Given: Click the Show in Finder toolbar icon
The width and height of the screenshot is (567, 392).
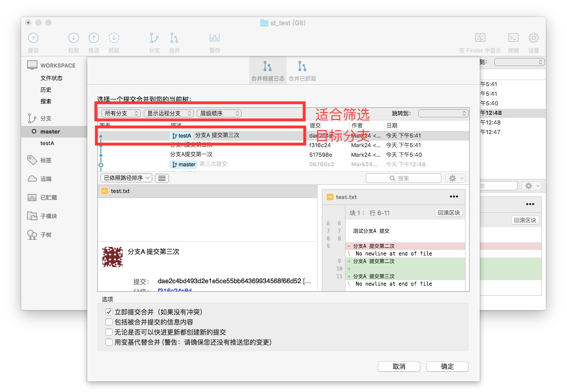Looking at the screenshot, I should click(x=480, y=38).
